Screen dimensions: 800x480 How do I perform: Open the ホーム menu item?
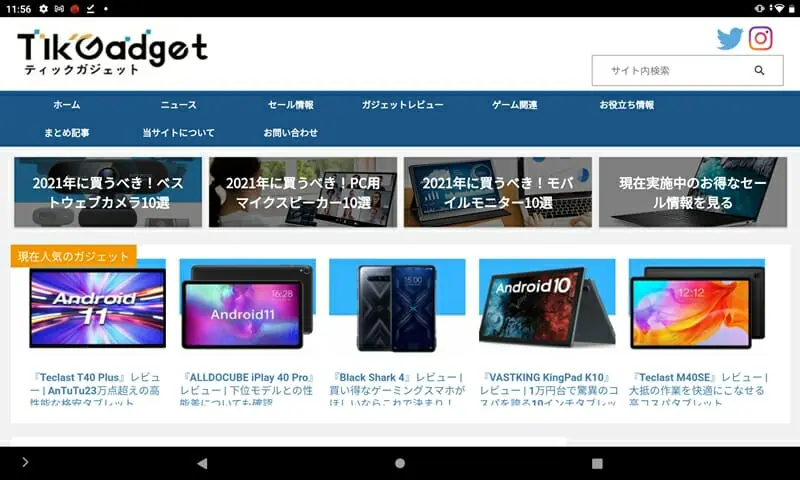[67, 105]
